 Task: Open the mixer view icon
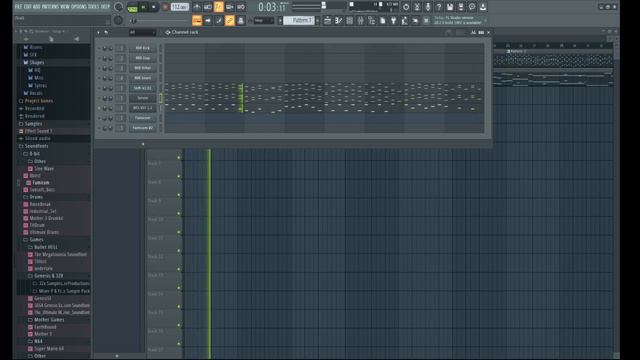click(x=360, y=20)
